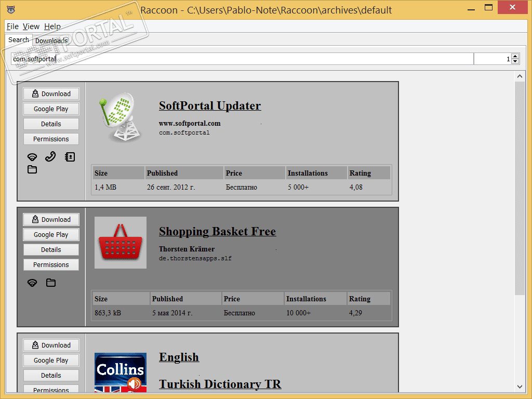Image resolution: width=532 pixels, height=399 pixels.
Task: Download the English Turkish Dictionary app
Action: (51, 345)
